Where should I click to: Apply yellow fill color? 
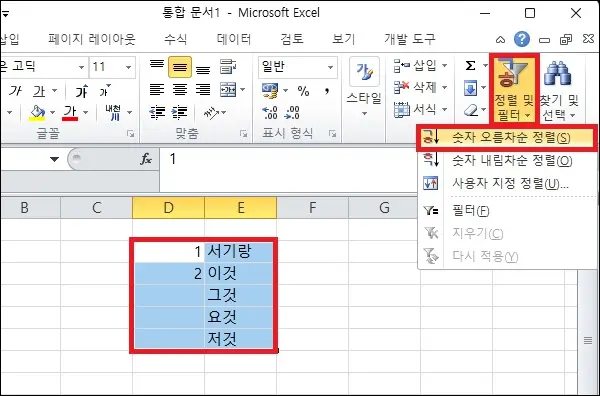[x=37, y=112]
